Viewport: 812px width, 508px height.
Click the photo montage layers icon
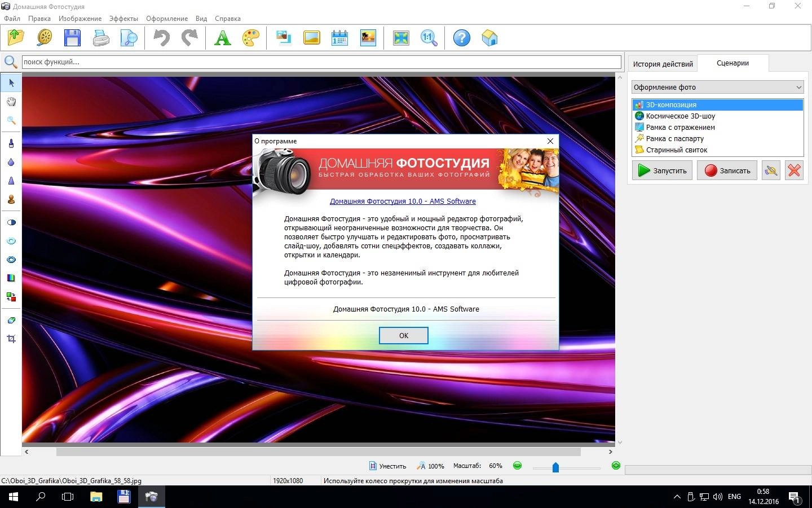[284, 38]
